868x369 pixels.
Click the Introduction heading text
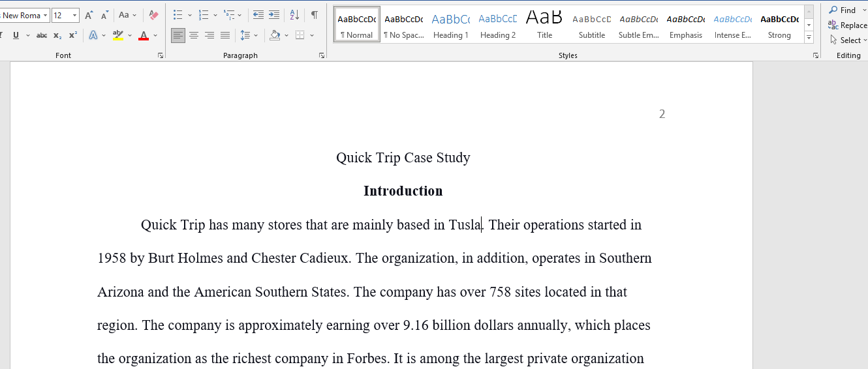[403, 191]
